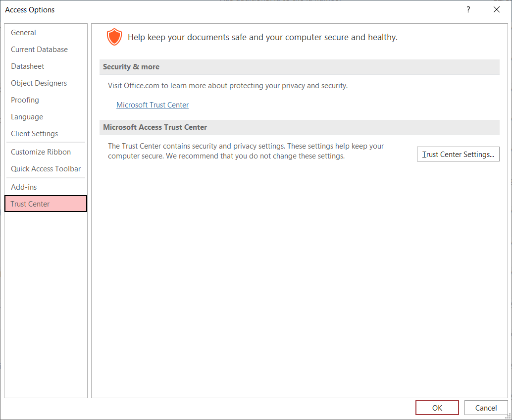Open the Language options page
Image resolution: width=512 pixels, height=420 pixels.
click(x=27, y=117)
